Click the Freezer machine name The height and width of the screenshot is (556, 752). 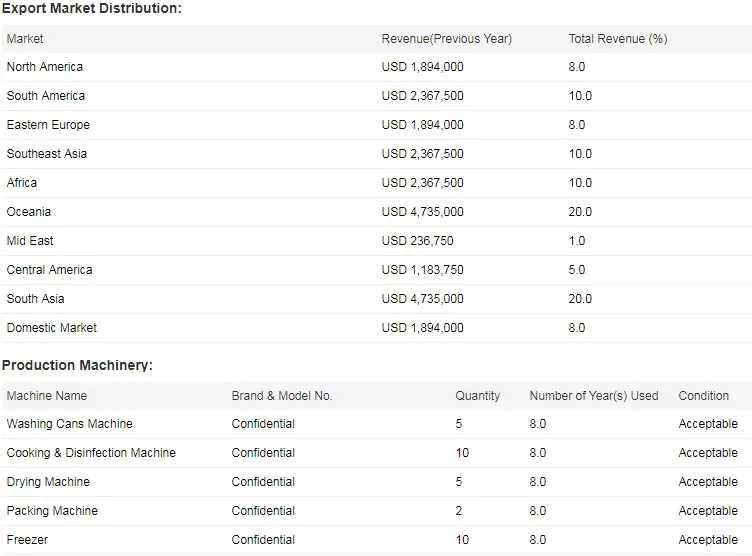(x=27, y=540)
